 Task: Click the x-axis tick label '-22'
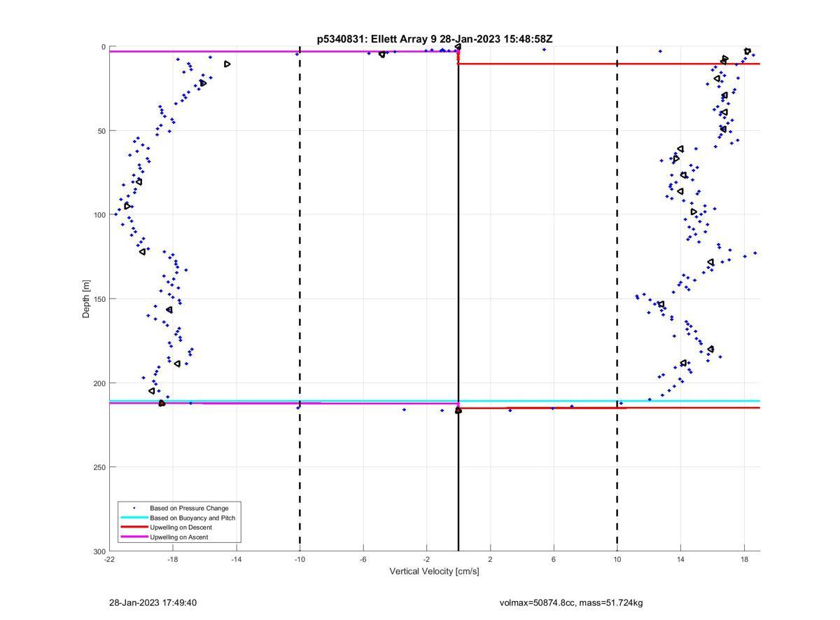point(109,559)
